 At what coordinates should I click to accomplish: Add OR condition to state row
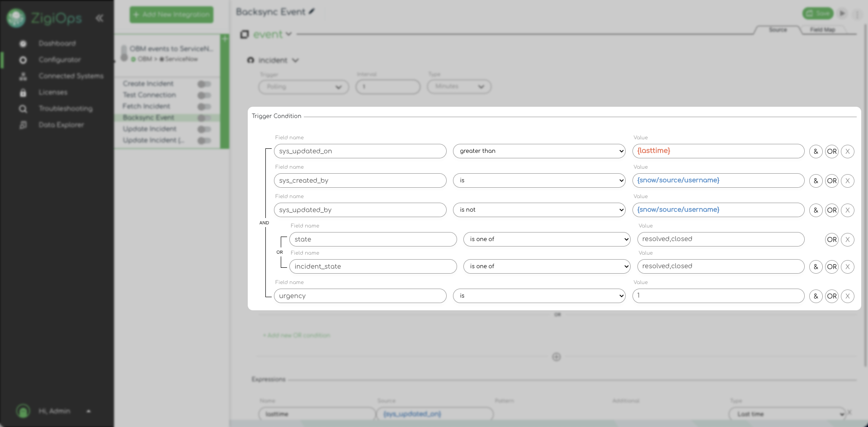(x=831, y=240)
